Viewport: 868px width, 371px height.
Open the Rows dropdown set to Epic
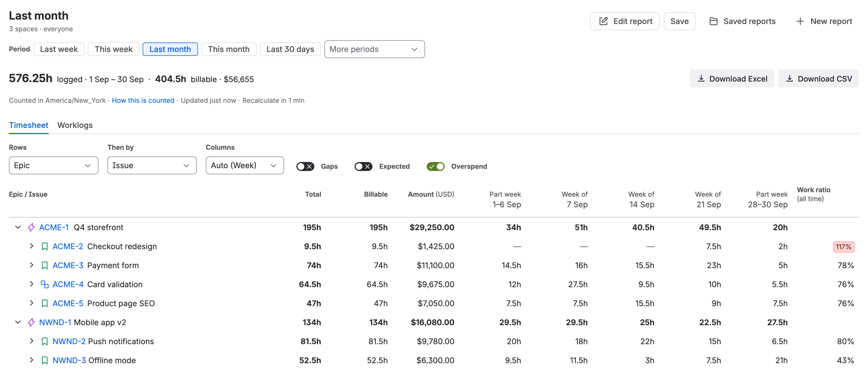[54, 165]
